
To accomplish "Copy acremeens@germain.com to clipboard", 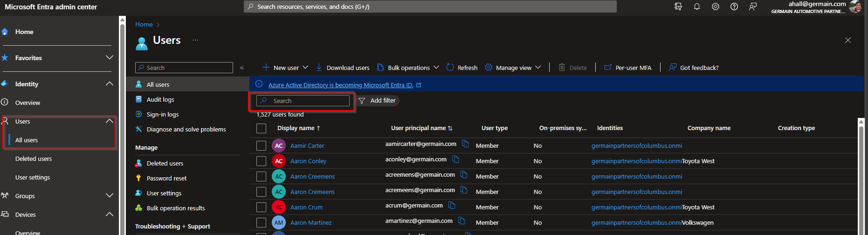I will pyautogui.click(x=464, y=190).
